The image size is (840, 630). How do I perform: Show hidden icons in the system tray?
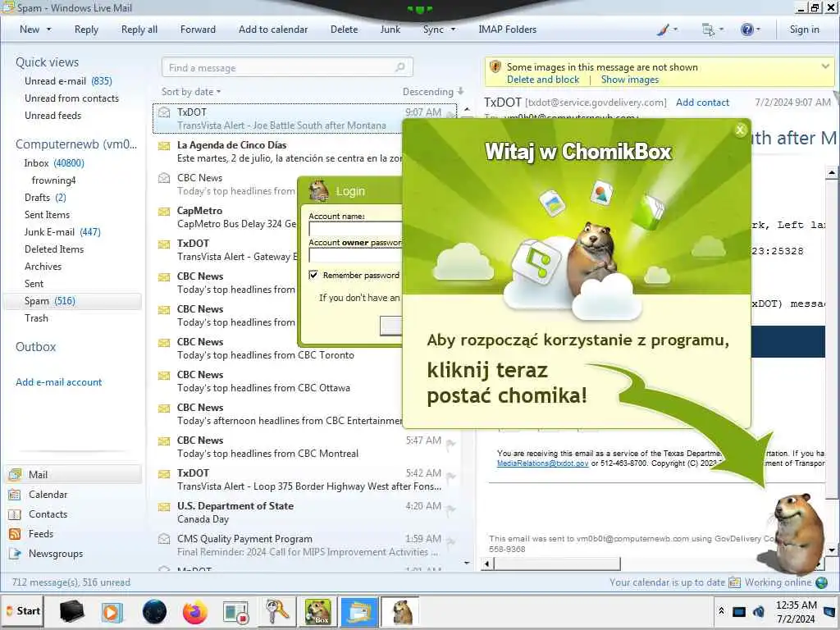point(722,610)
